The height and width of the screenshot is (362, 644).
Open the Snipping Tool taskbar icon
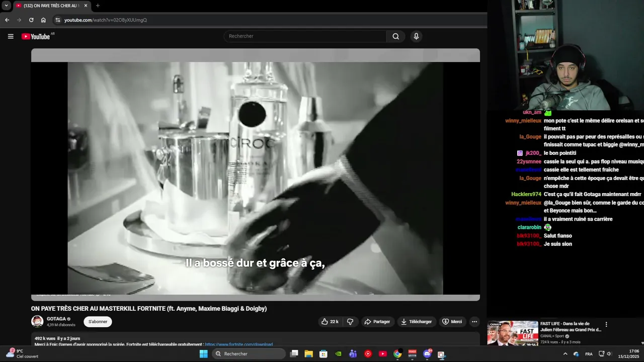pos(441,354)
